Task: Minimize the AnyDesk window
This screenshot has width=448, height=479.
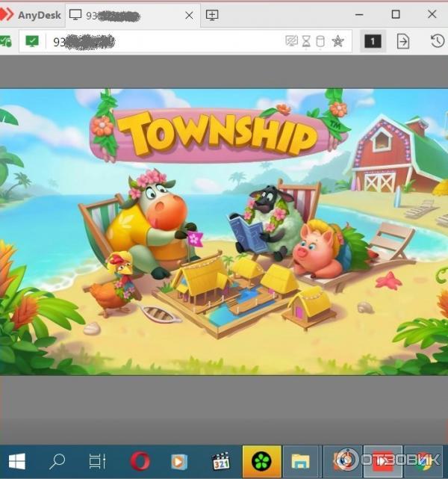Action: click(359, 14)
